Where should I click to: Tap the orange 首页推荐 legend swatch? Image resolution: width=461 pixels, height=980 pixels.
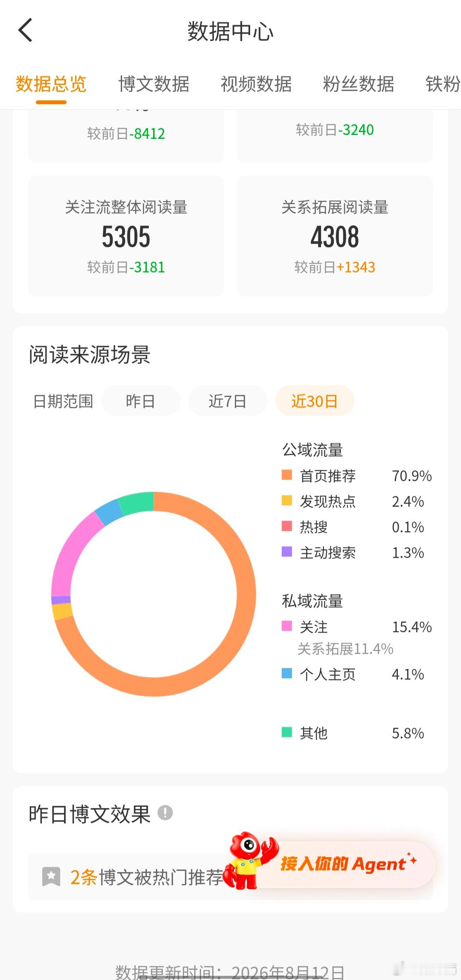[x=287, y=475]
